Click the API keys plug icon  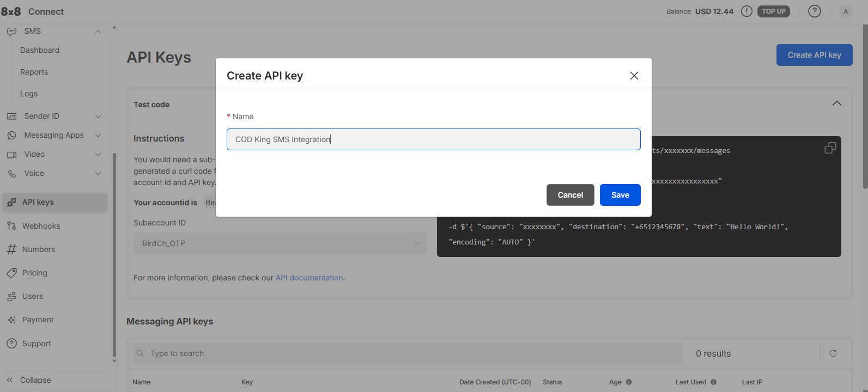(x=11, y=202)
